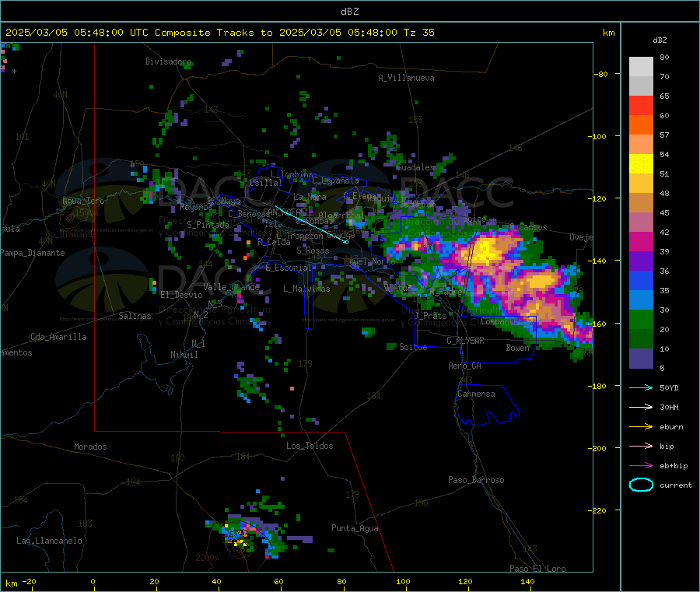Click the Aero_GA place label

click(465, 366)
